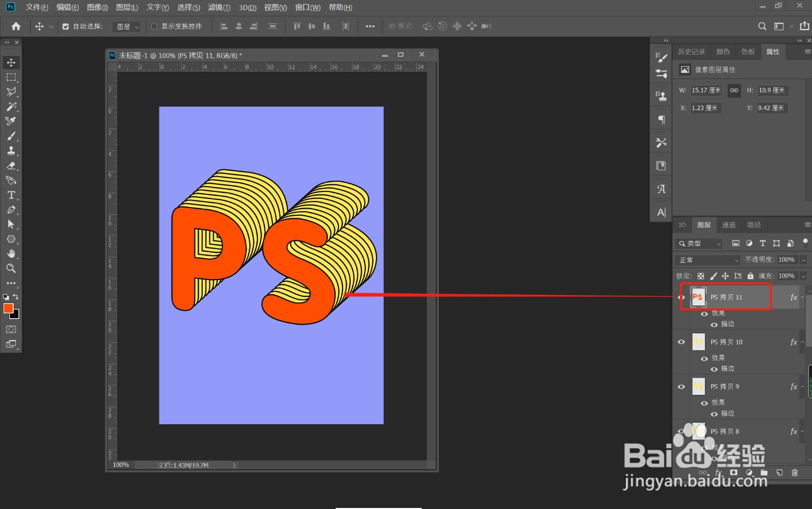Switch to the 历史记录 tab
Viewport: 812px width, 509px height.
click(x=691, y=52)
